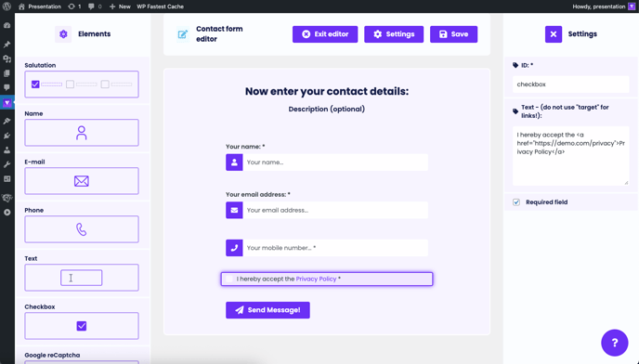The image size is (639, 364).
Task: Add the Phone element
Action: click(82, 229)
